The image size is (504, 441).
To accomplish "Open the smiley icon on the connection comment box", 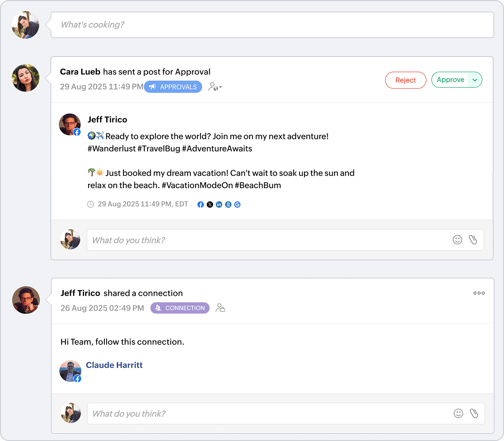I will [458, 413].
